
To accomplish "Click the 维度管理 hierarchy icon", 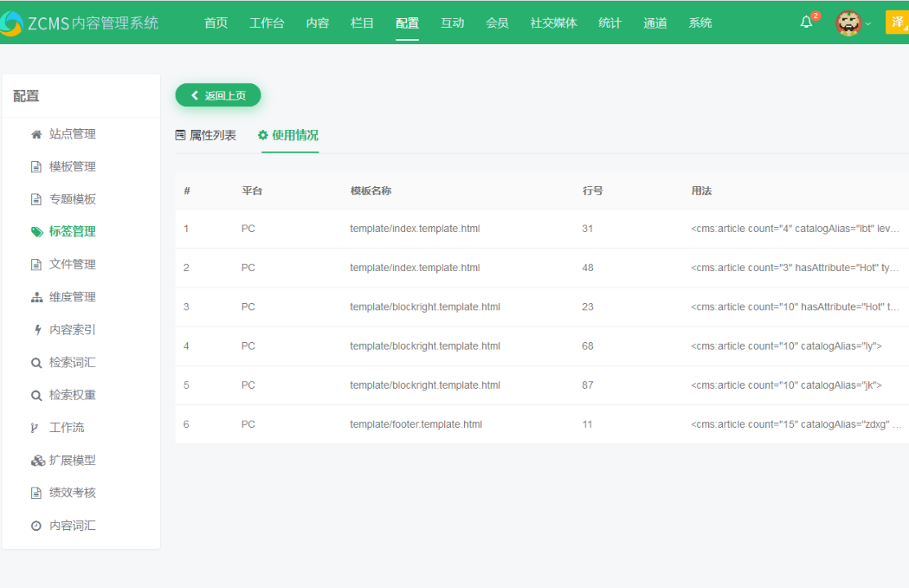I will (x=35, y=296).
